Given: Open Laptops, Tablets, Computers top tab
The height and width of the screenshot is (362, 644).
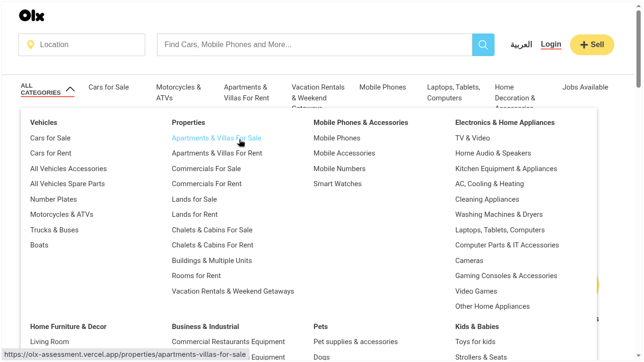Looking at the screenshot, I should [454, 92].
